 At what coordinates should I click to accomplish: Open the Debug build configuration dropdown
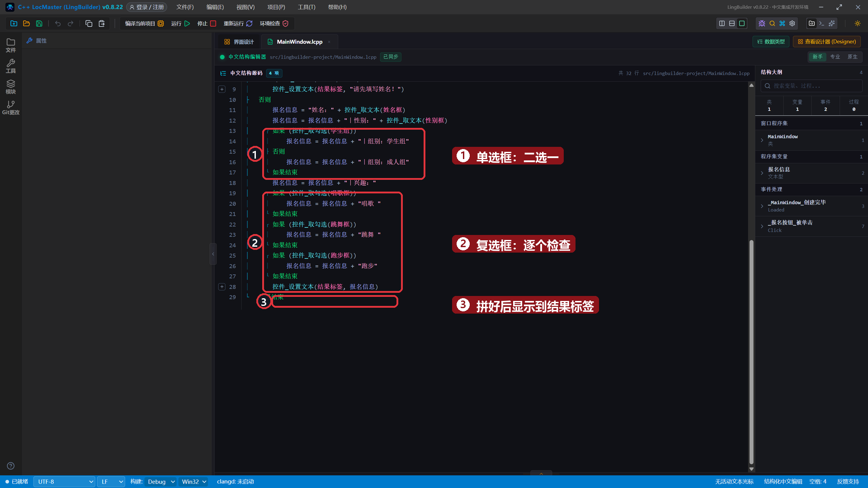[160, 482]
